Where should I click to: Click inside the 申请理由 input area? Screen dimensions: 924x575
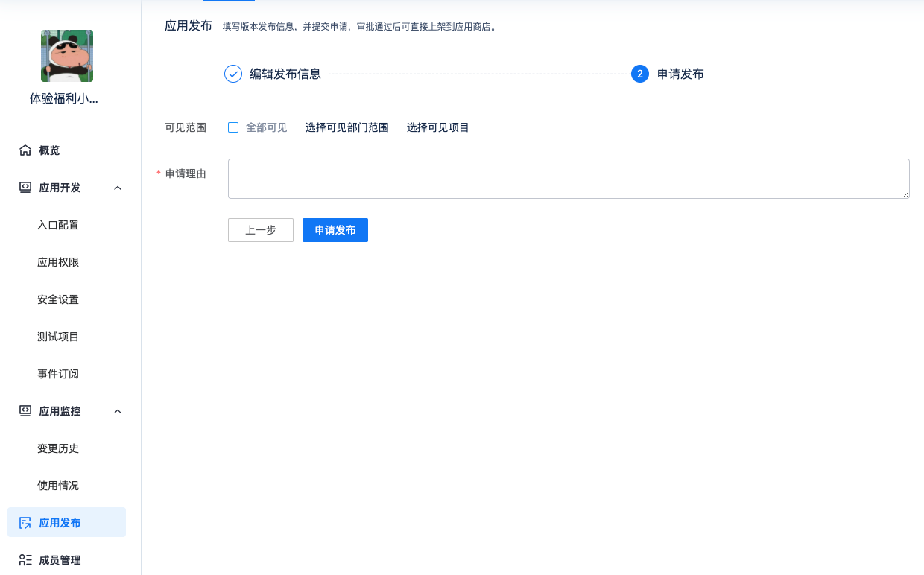tap(568, 179)
